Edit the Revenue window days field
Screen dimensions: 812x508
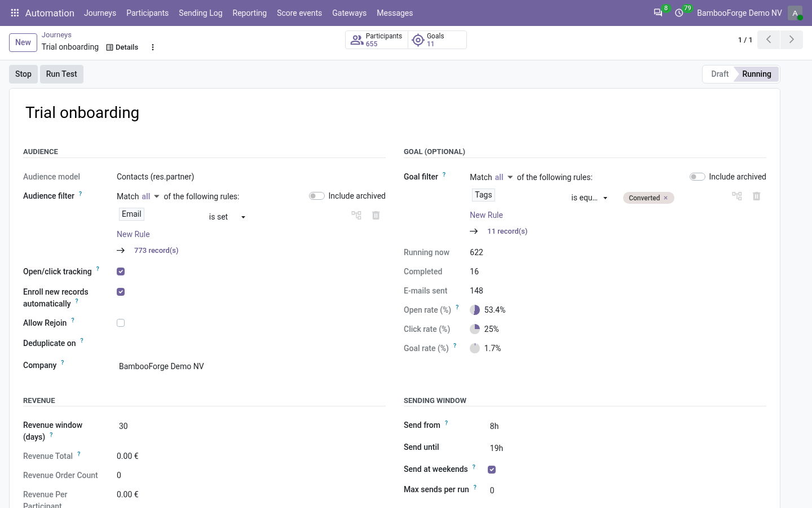[x=251, y=426]
